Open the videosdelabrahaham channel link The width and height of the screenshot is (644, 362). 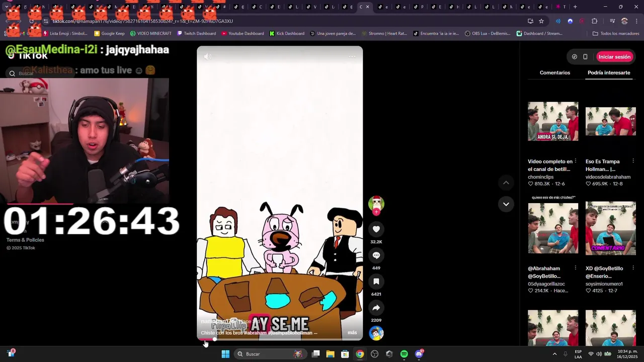click(608, 177)
